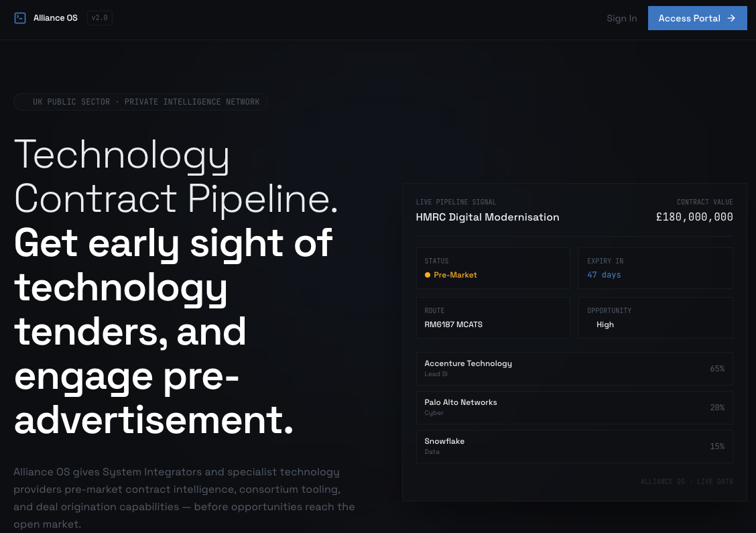Click the orange Pre-Market status dot
This screenshot has height=533, width=756.
click(x=427, y=275)
